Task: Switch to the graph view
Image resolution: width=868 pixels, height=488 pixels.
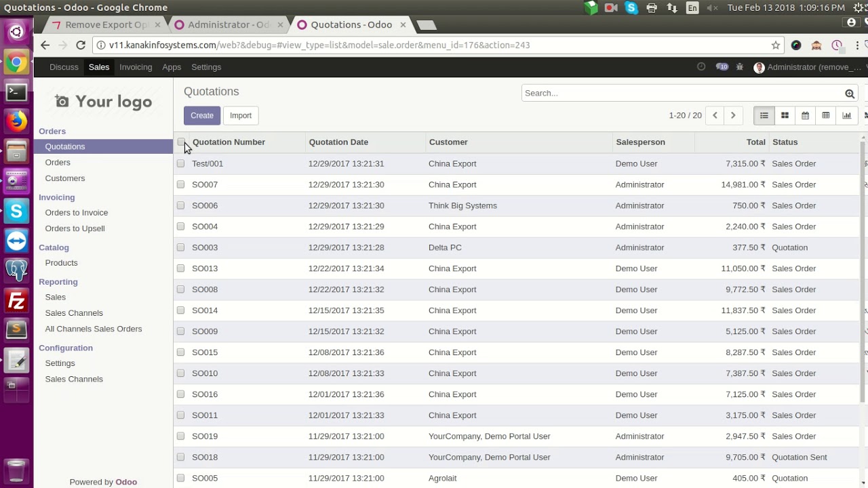Action: [846, 115]
